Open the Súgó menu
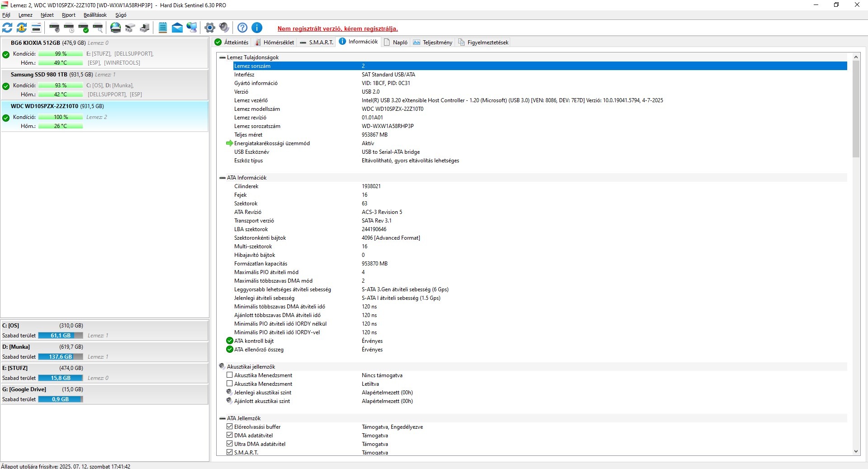 click(x=121, y=15)
